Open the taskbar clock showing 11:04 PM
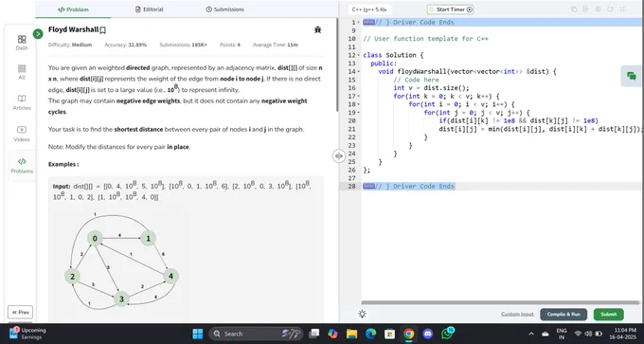The height and width of the screenshot is (344, 644). click(623, 334)
